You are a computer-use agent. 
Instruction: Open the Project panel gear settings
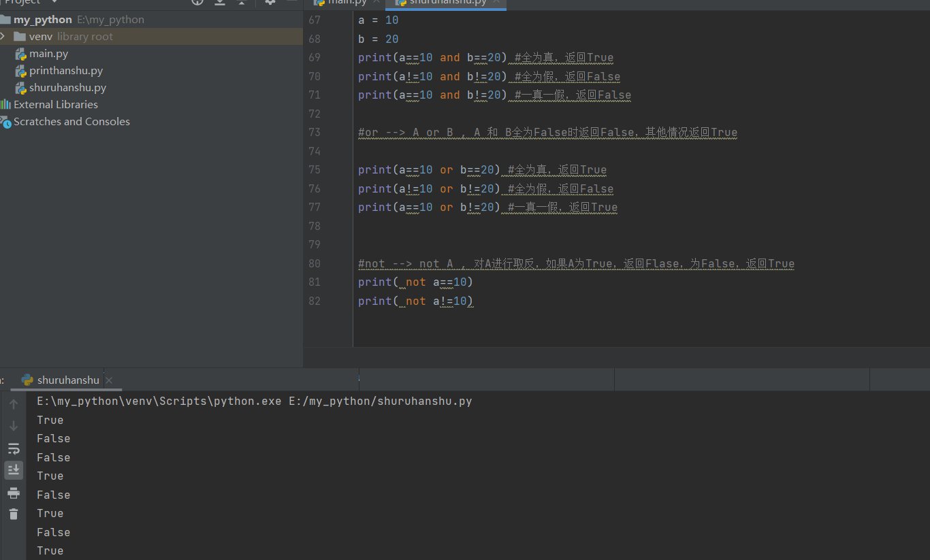(270, 2)
